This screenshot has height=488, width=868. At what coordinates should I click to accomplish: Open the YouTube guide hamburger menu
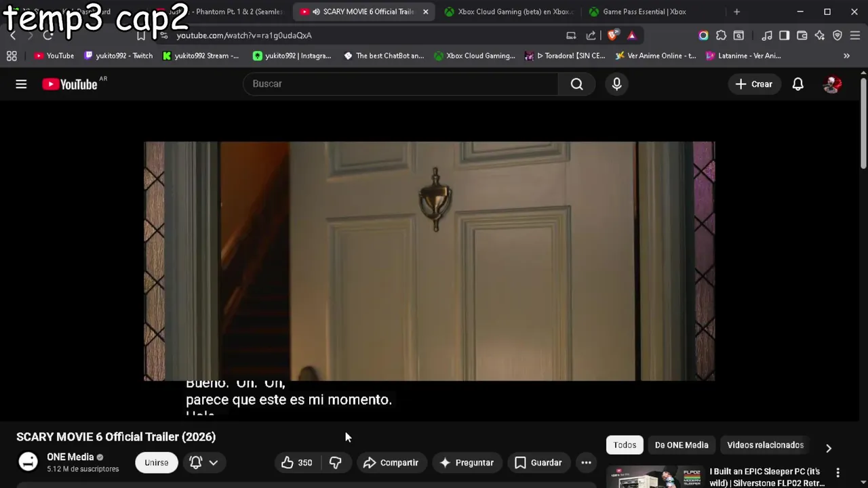point(21,84)
